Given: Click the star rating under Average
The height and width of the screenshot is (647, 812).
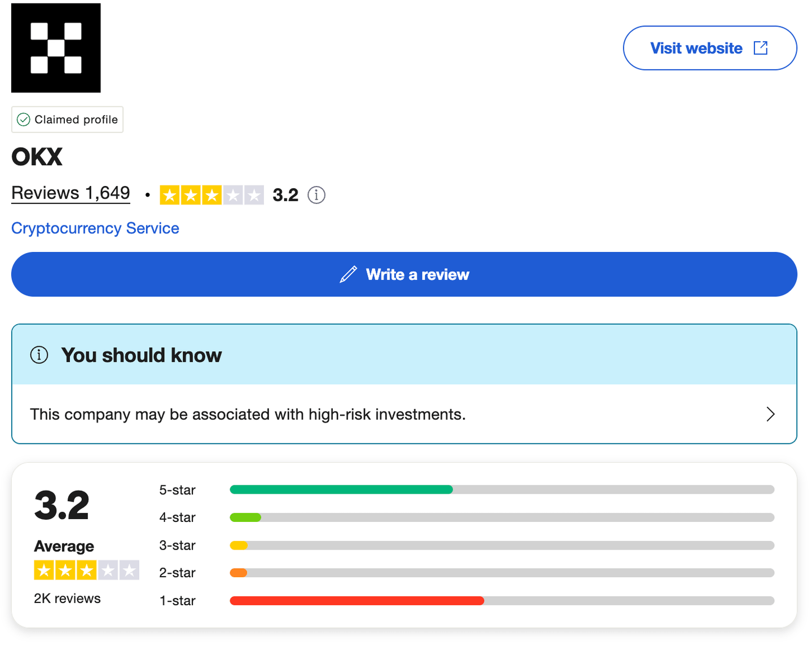Looking at the screenshot, I should pos(86,570).
